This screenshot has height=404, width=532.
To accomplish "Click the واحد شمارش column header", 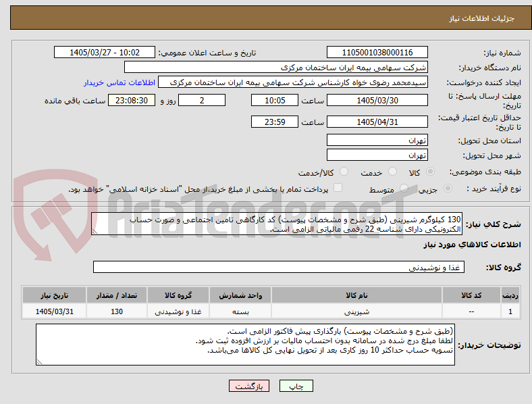I will pyautogui.click(x=240, y=295).
